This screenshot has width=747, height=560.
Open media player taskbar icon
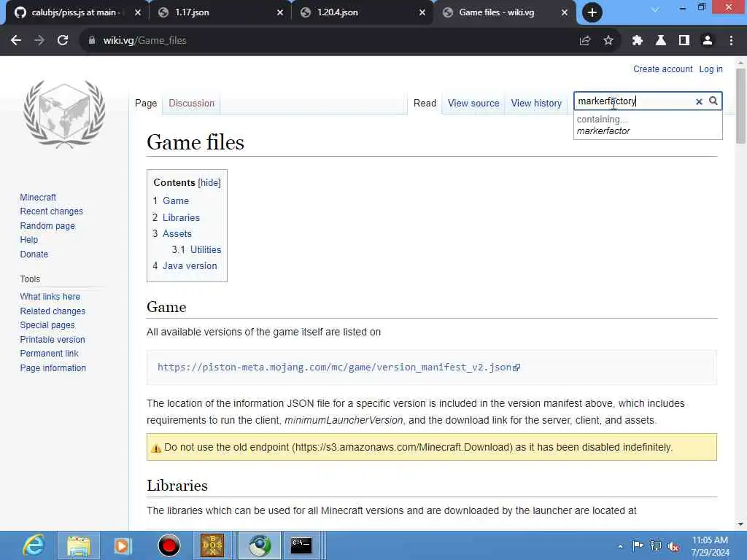click(123, 545)
